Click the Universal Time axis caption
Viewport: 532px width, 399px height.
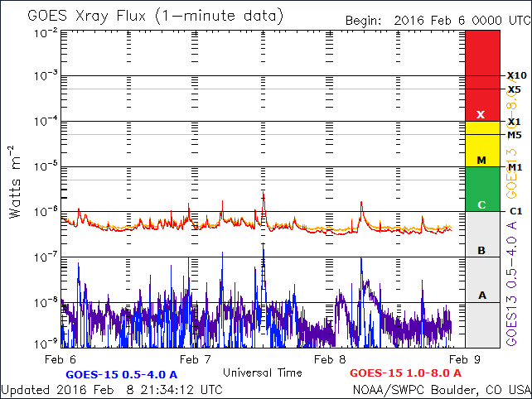[263, 373]
